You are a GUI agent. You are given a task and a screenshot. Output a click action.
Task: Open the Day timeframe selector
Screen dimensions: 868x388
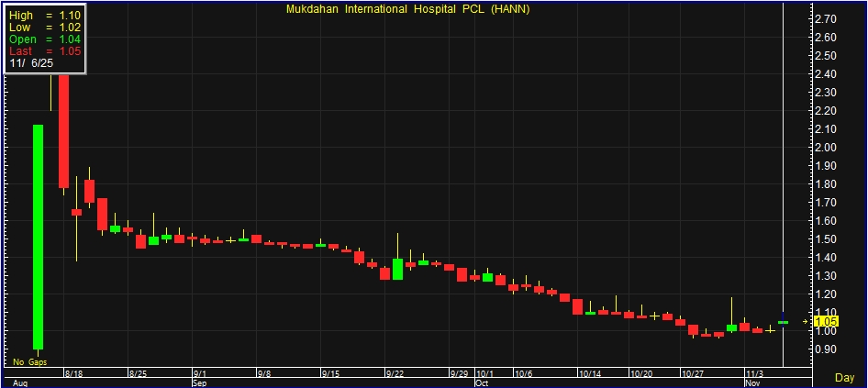coord(844,378)
